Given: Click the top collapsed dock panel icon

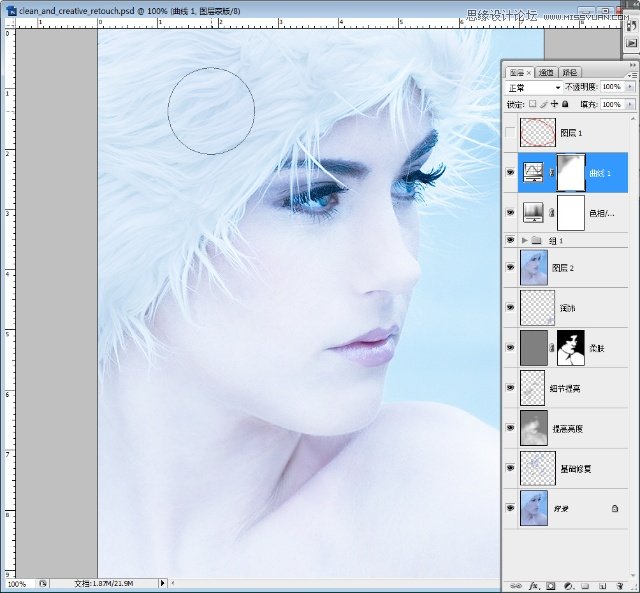Looking at the screenshot, I should click(631, 24).
